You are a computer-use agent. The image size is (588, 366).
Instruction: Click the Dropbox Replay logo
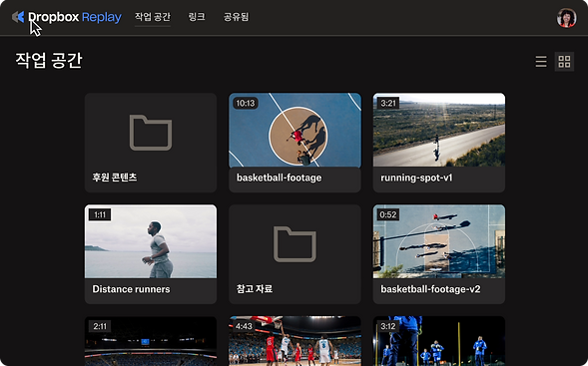click(x=66, y=17)
